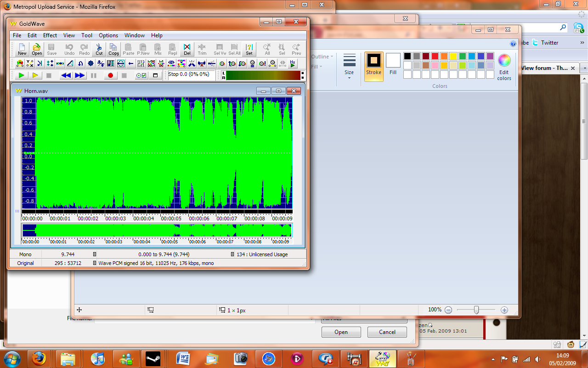Open the Edit menu in GoldWave

(x=32, y=35)
